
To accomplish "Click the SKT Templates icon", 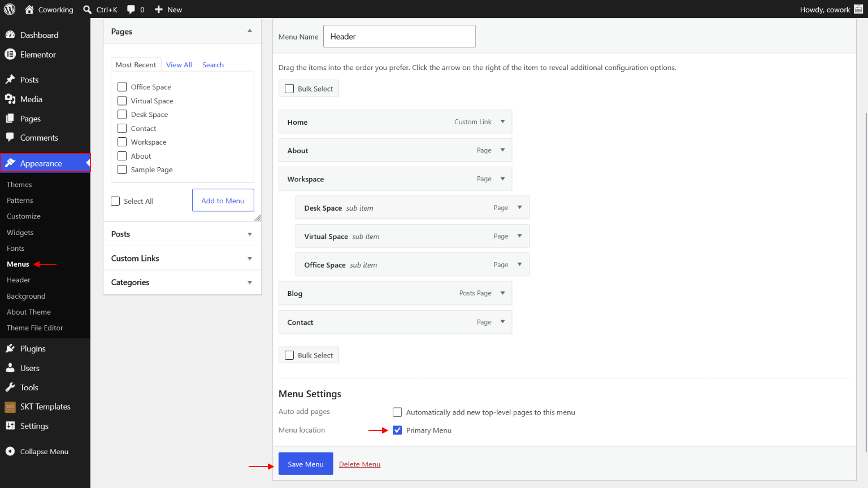I will [10, 407].
